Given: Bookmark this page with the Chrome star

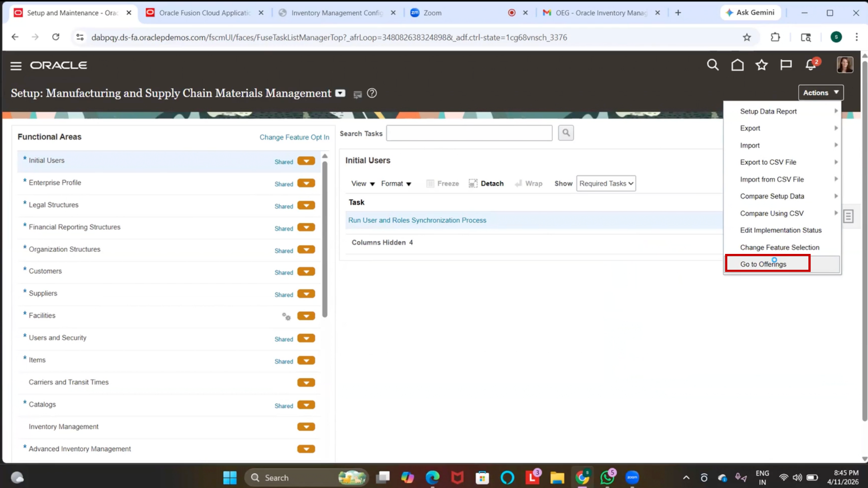Looking at the screenshot, I should pos(747,38).
